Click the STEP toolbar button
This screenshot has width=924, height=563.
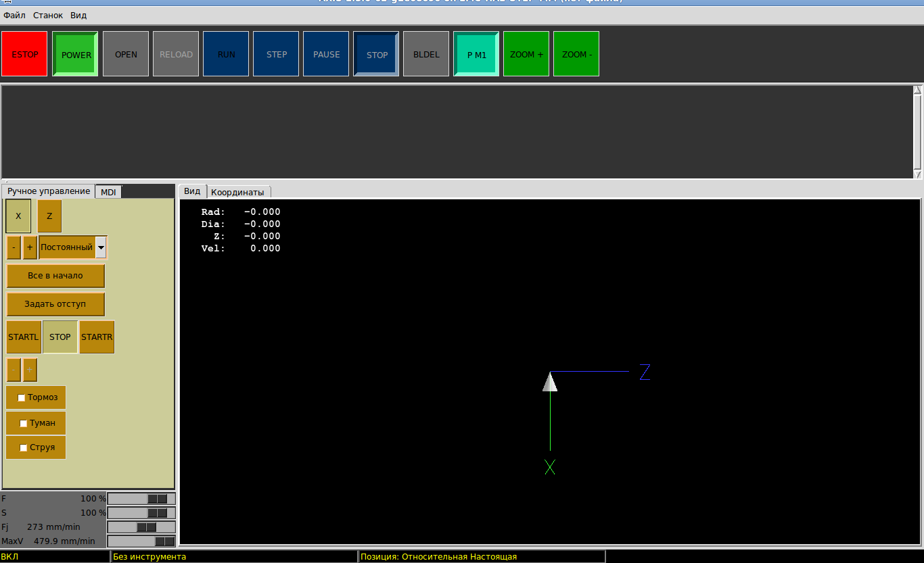276,54
